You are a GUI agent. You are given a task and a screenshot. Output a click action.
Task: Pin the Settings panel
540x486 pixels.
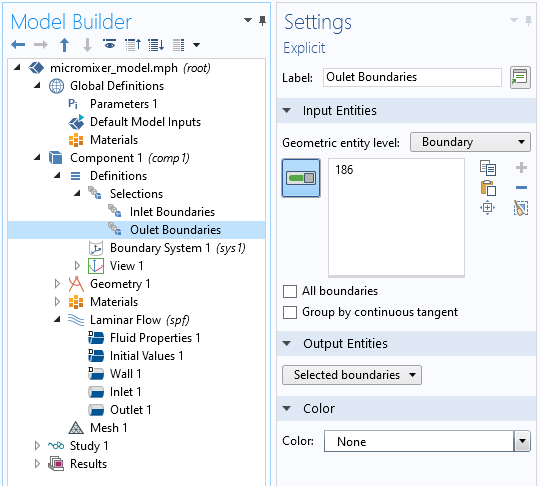point(528,21)
